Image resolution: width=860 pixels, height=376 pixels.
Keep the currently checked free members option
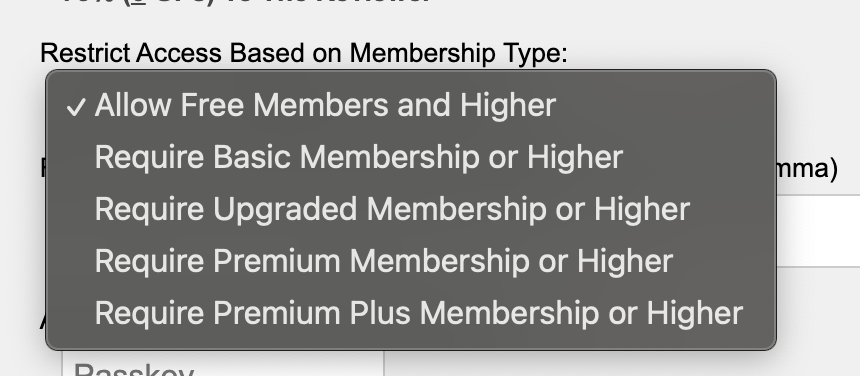tap(411, 105)
